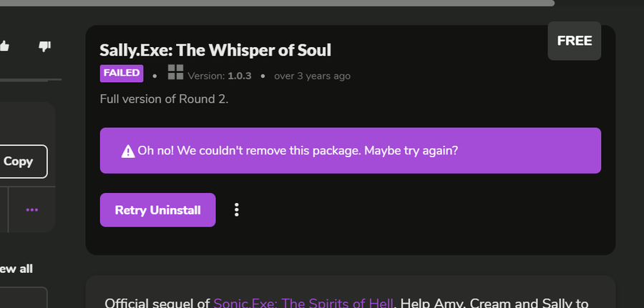Click the Windows platform icon
Viewport: 644px width, 308px height.
pos(175,71)
